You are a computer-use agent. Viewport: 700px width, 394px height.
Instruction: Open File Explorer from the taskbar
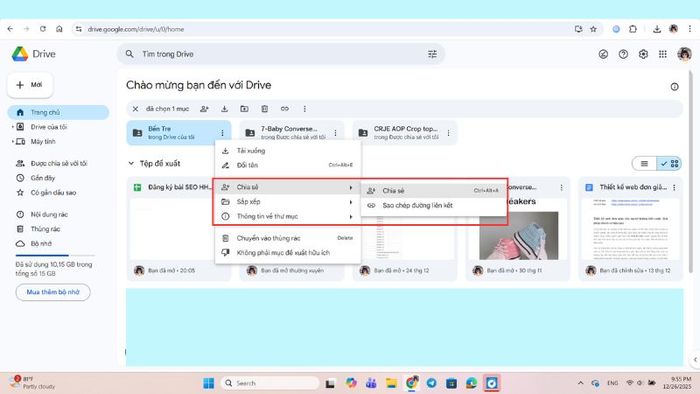click(x=392, y=383)
